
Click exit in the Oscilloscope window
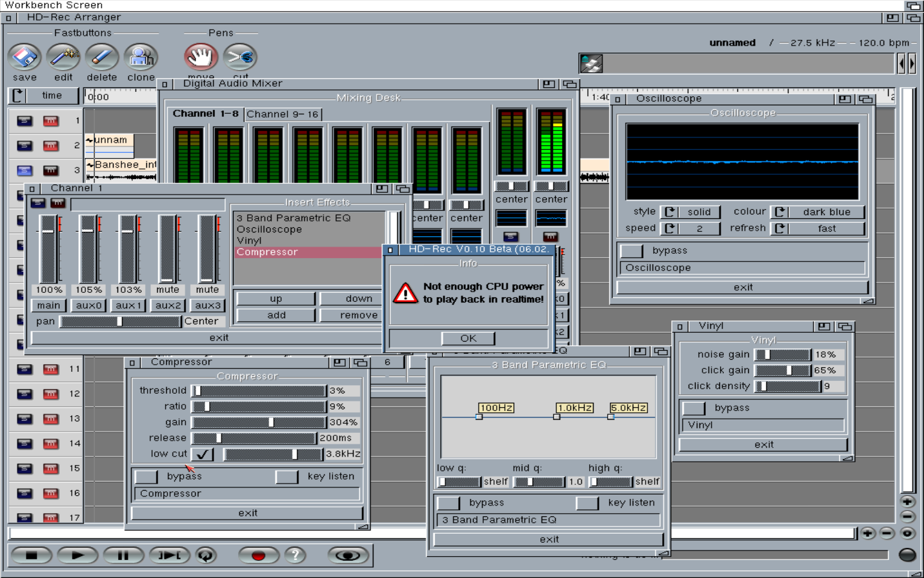click(743, 287)
